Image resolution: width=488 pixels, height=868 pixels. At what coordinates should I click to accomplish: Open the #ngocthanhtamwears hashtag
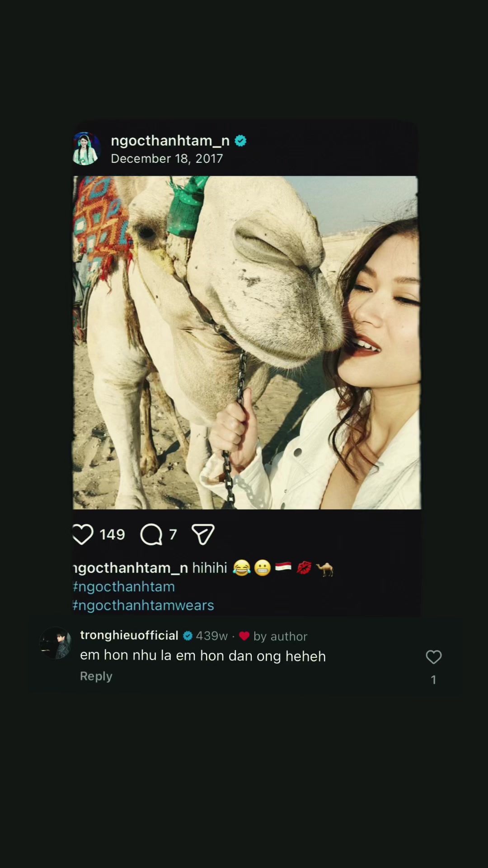143,605
